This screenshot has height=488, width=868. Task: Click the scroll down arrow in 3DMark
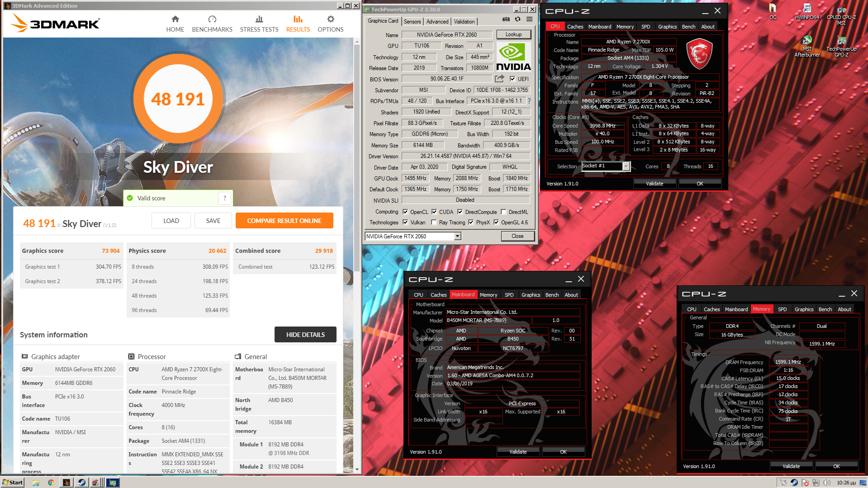(357, 470)
